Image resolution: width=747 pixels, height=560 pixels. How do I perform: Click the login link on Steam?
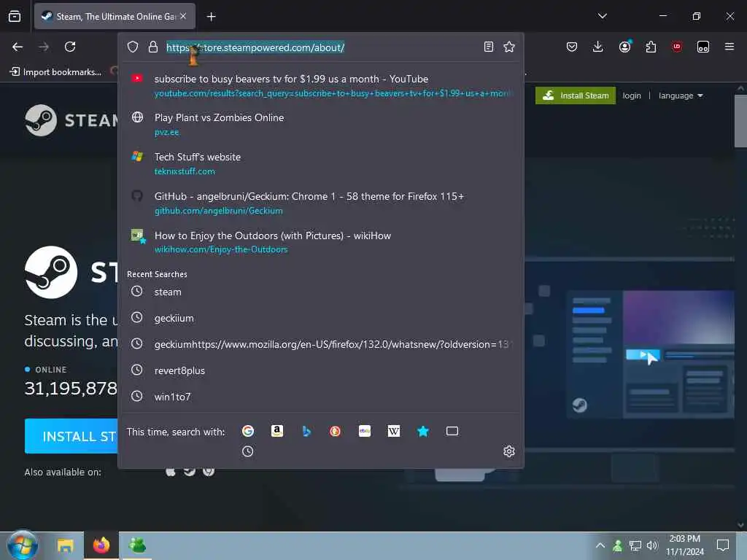point(632,96)
